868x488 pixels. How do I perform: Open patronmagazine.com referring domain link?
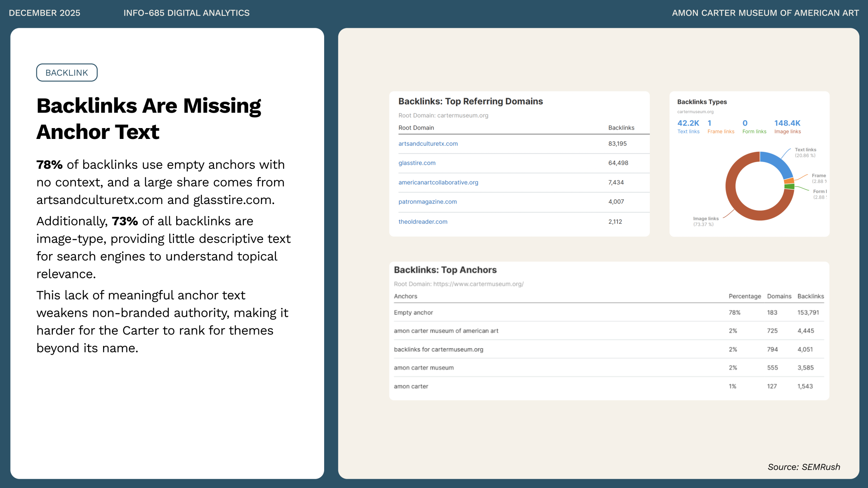427,202
